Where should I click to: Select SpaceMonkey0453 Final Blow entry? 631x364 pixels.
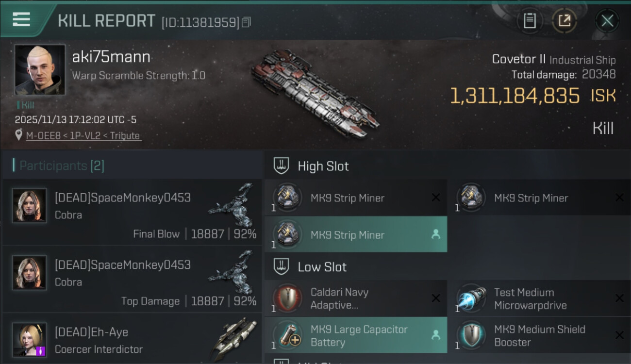pyautogui.click(x=132, y=212)
